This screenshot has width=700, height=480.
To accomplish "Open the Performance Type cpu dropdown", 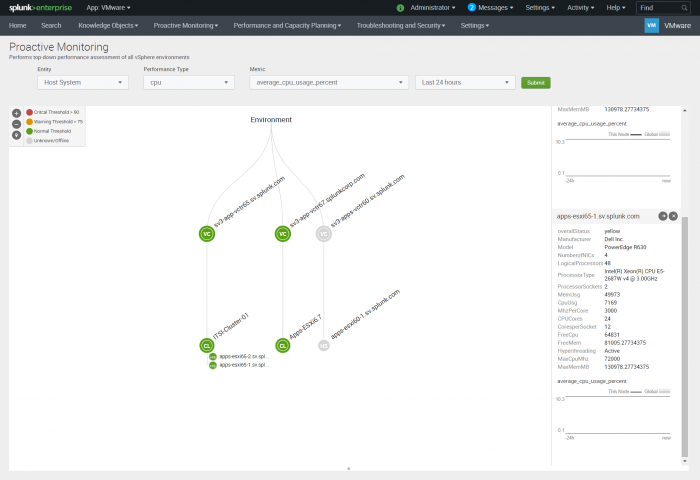I will (x=189, y=83).
